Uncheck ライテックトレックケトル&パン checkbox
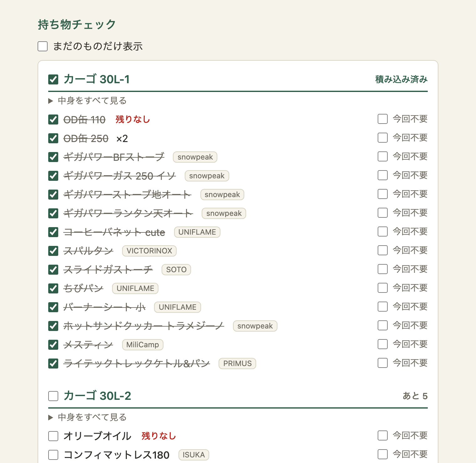 coord(53,364)
